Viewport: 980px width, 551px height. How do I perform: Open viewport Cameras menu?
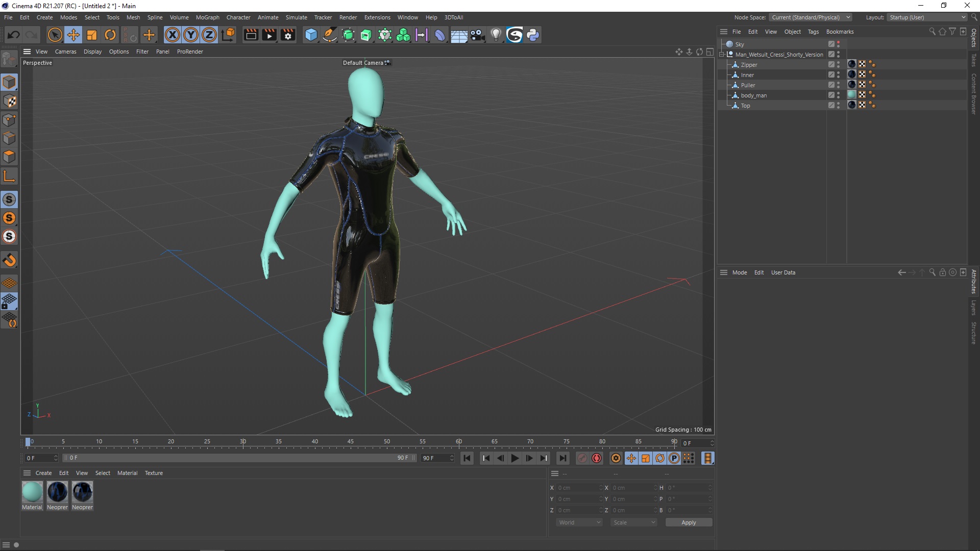(65, 52)
